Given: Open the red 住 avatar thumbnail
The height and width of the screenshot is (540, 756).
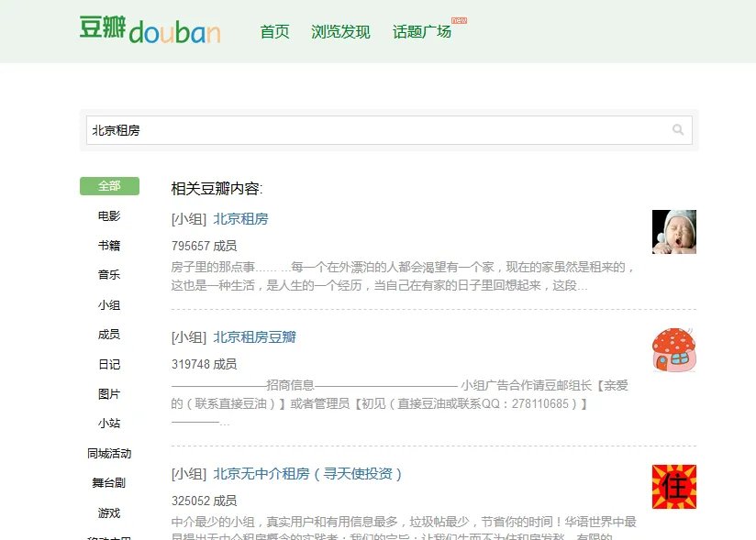Looking at the screenshot, I should (673, 487).
